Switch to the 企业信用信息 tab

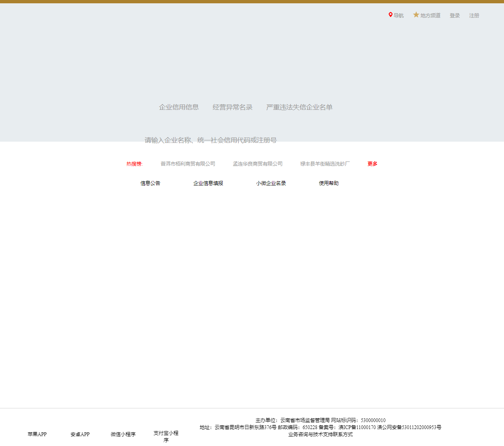click(x=179, y=107)
